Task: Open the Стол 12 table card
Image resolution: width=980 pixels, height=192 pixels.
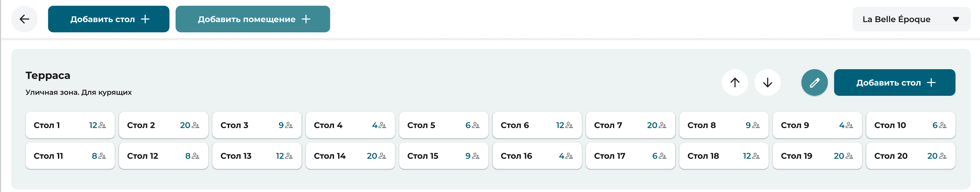Action: coord(163,156)
